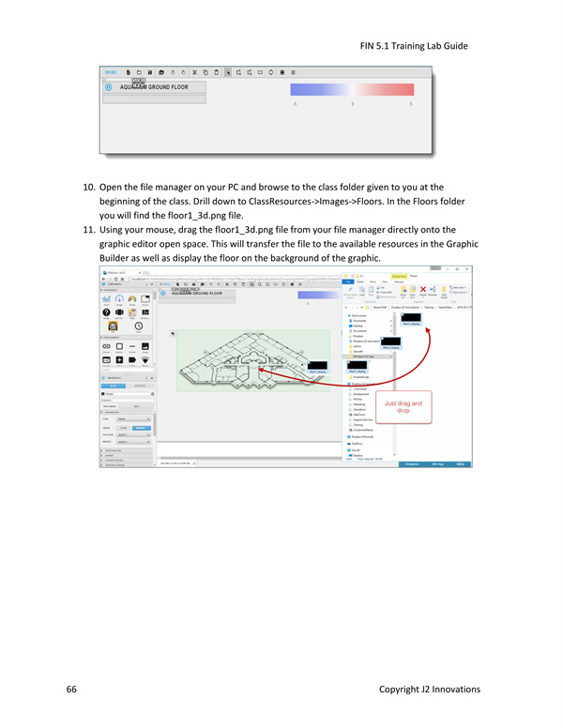Switch to the Basic properties tab
563x728 pixels.
coord(114,386)
